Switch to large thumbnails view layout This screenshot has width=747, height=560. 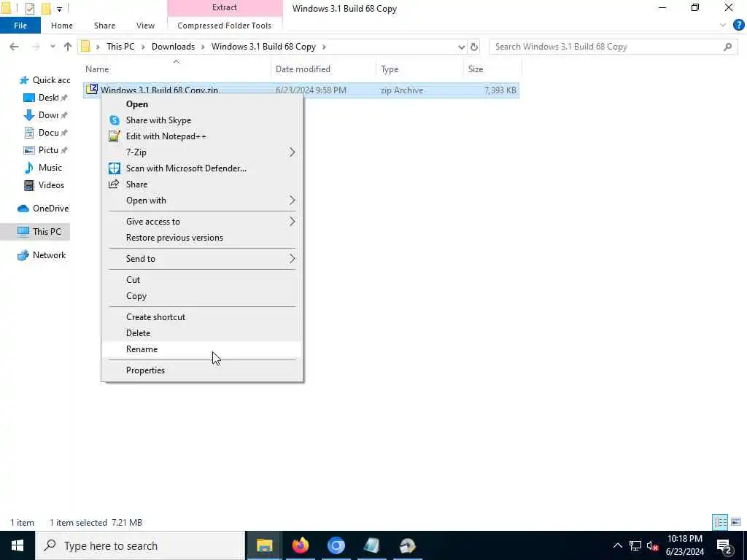pos(736,522)
